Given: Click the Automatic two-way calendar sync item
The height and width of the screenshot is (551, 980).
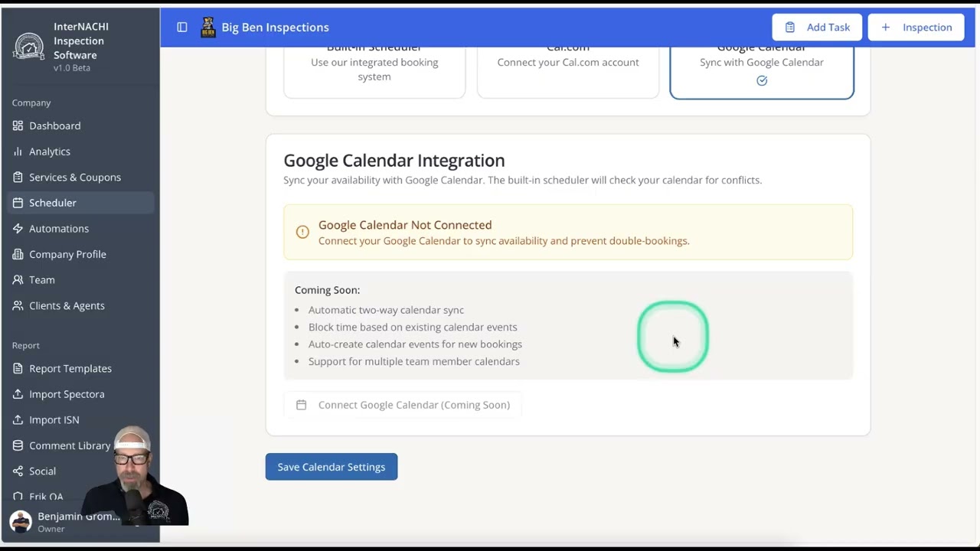Looking at the screenshot, I should pyautogui.click(x=386, y=310).
